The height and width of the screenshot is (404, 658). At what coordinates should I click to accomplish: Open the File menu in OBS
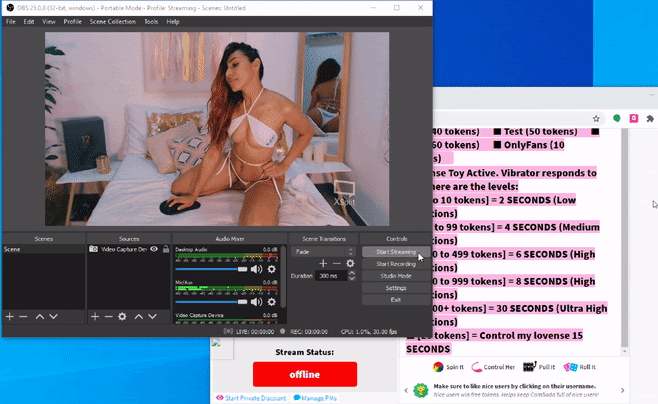pos(10,22)
